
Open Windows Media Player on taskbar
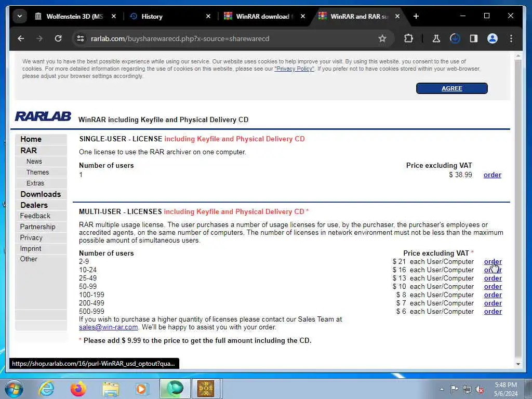142,389
